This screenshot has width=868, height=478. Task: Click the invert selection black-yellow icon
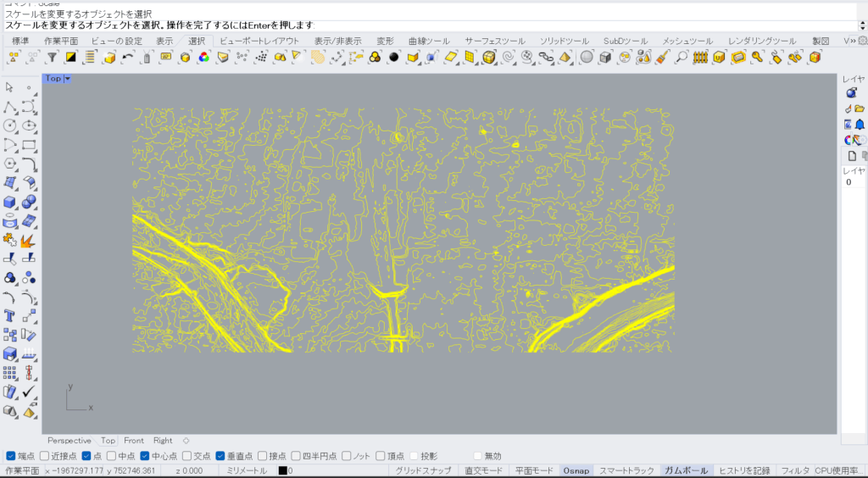coord(71,57)
